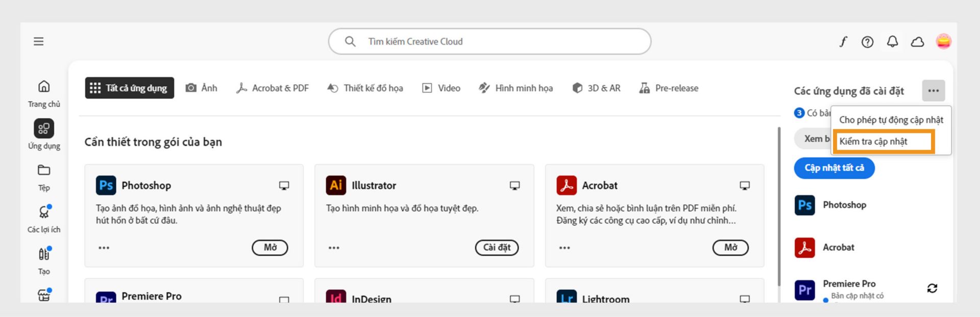This screenshot has width=980, height=317.
Task: Click the Cập nhật tất cả button
Action: 835,168
